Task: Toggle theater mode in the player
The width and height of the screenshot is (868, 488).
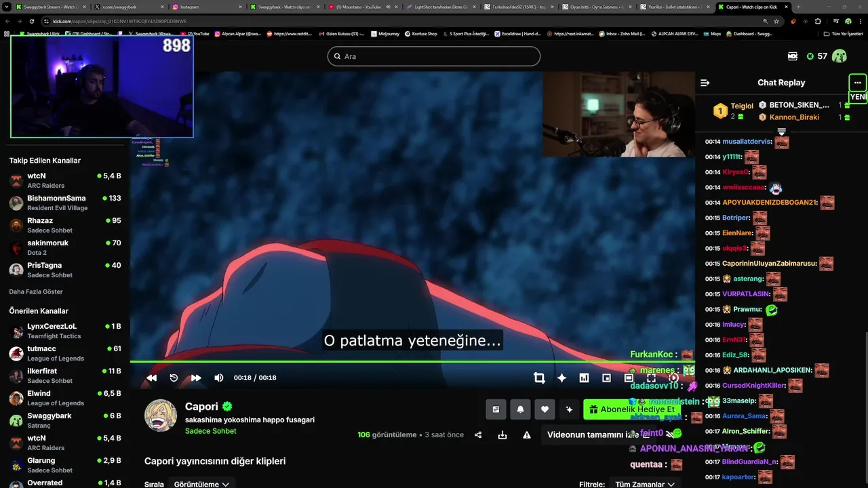Action: [x=629, y=378]
